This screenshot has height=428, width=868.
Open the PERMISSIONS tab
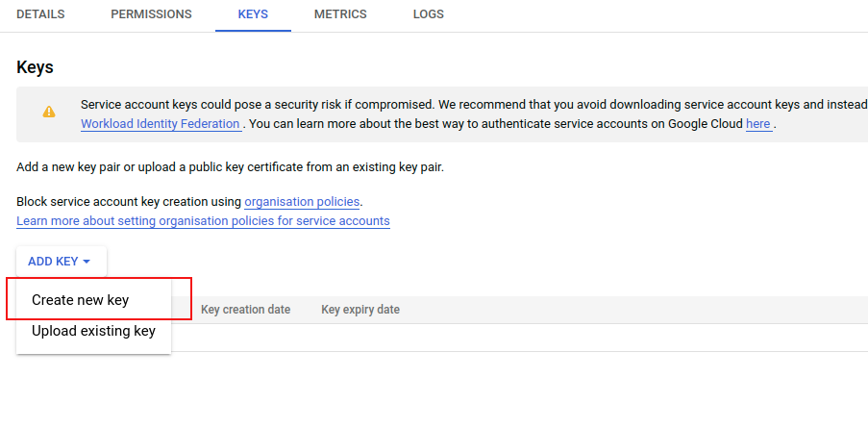click(151, 14)
